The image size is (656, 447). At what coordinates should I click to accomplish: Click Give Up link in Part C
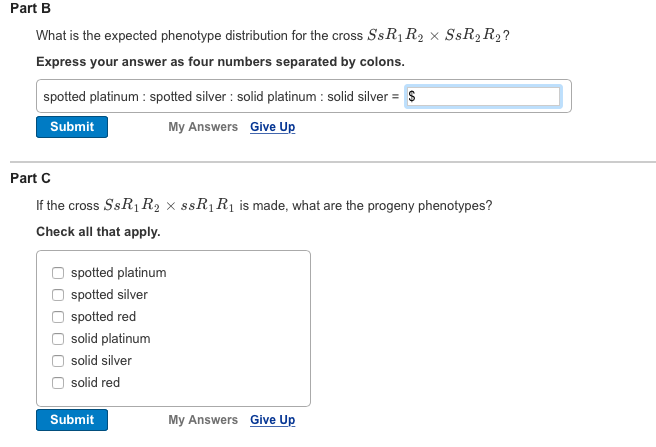(272, 420)
